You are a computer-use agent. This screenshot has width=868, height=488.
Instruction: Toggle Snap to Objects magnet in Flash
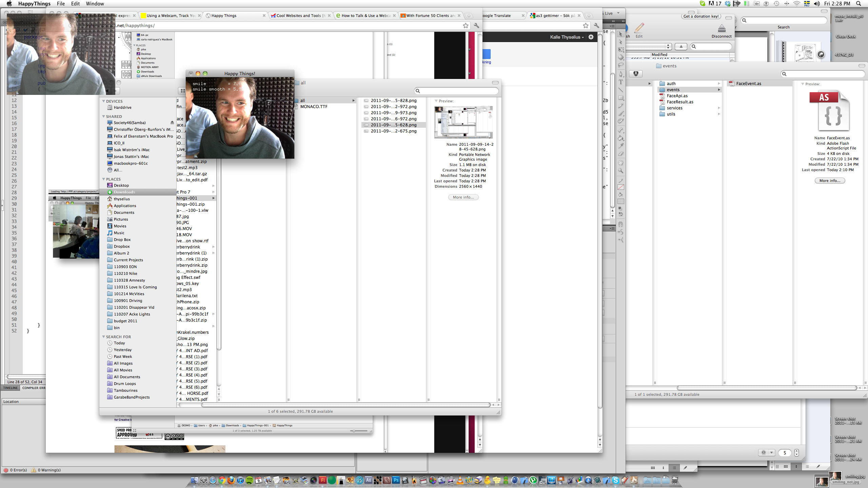point(620,224)
